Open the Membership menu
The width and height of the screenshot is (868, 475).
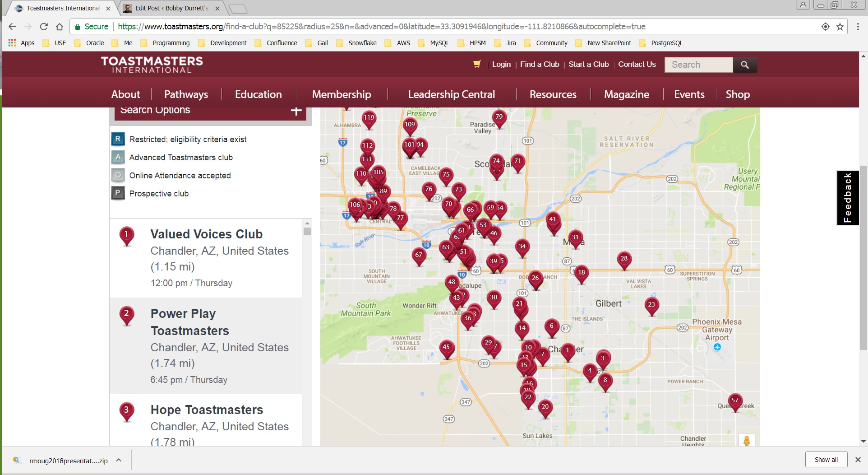[x=342, y=94]
